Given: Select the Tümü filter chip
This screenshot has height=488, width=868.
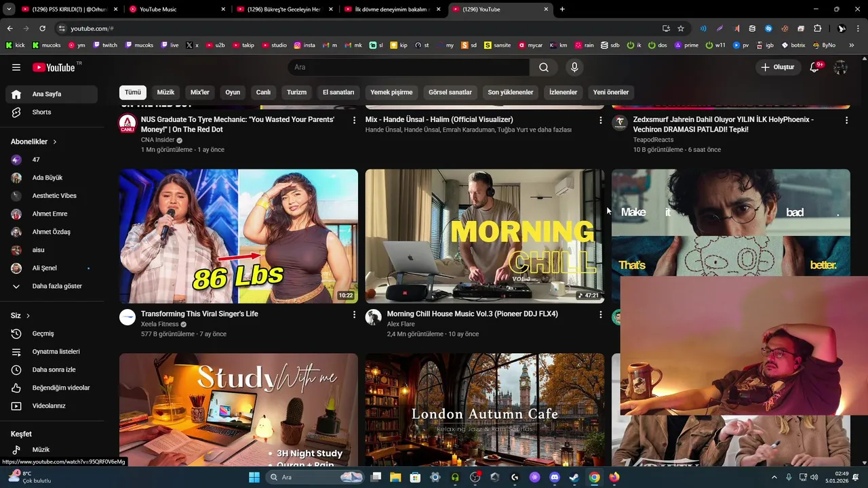Looking at the screenshot, I should [133, 92].
